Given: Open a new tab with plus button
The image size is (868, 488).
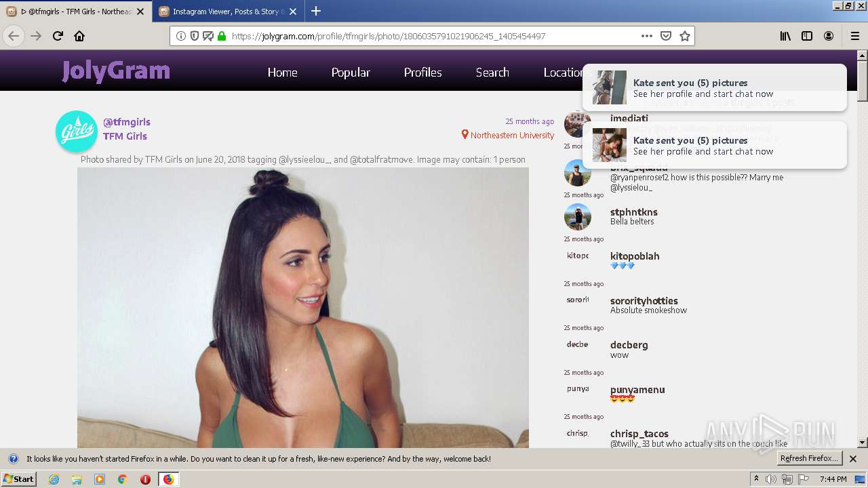Looking at the screenshot, I should pyautogui.click(x=316, y=11).
